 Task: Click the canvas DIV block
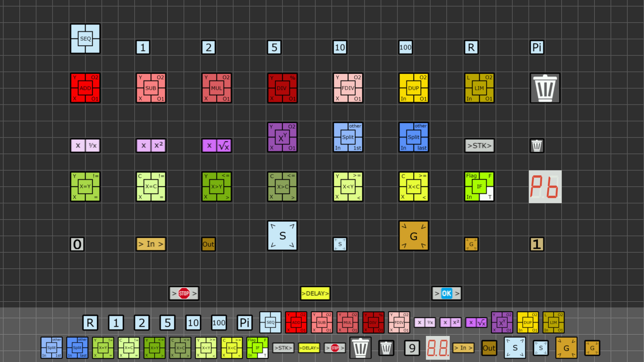(x=282, y=88)
